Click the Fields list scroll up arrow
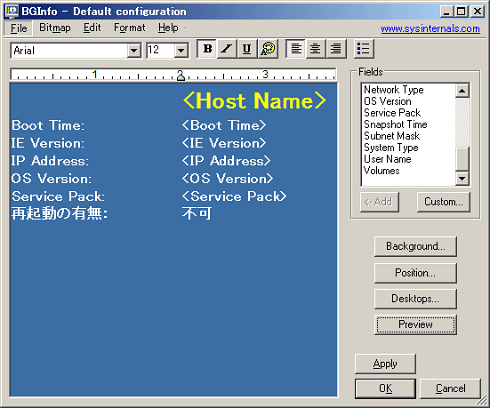 [x=462, y=91]
